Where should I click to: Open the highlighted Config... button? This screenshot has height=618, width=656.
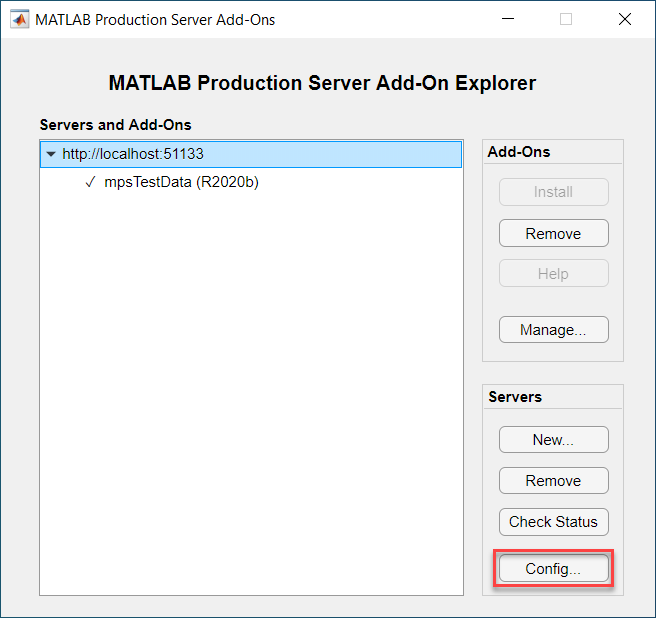click(554, 568)
